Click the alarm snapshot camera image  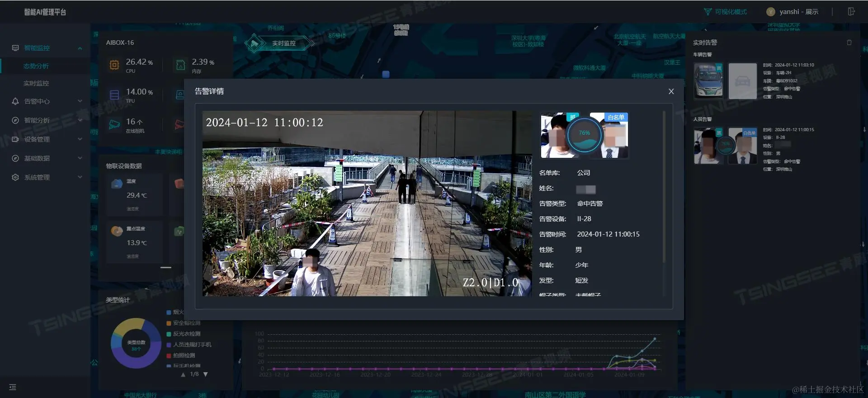pyautogui.click(x=367, y=204)
